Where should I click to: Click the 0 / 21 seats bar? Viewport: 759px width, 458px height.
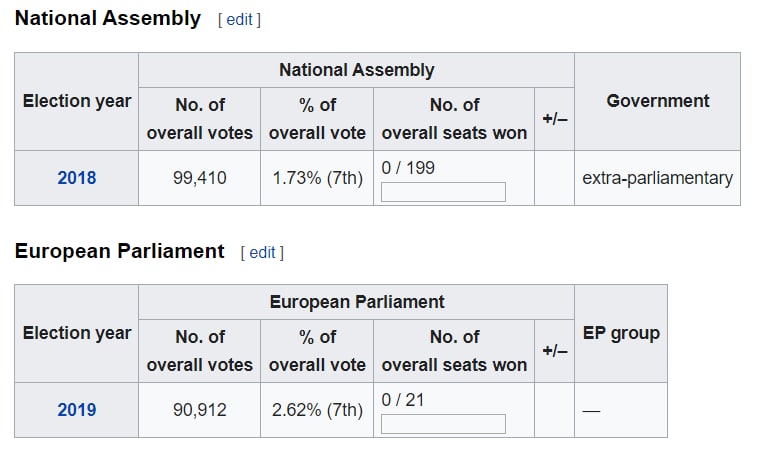click(x=443, y=424)
